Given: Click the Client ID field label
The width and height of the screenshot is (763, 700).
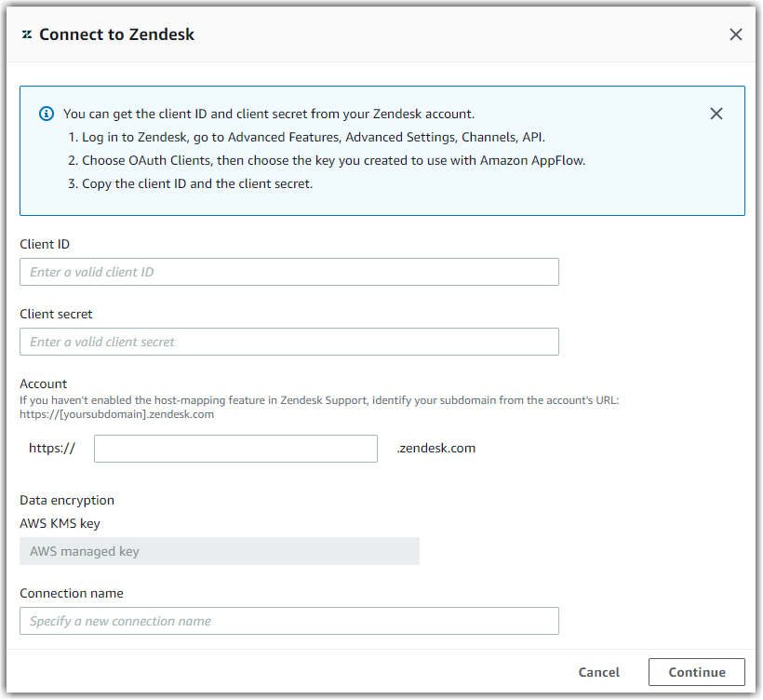Looking at the screenshot, I should (x=45, y=244).
